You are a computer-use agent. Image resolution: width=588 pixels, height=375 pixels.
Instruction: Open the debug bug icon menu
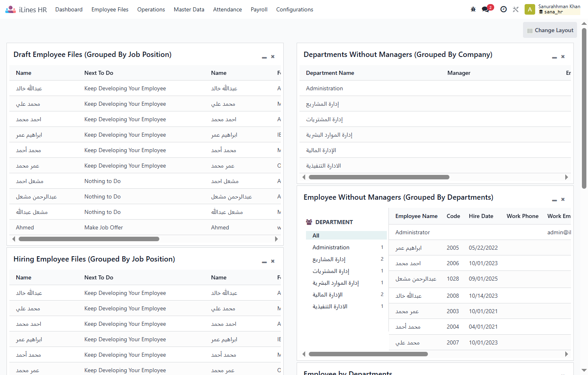[473, 9]
